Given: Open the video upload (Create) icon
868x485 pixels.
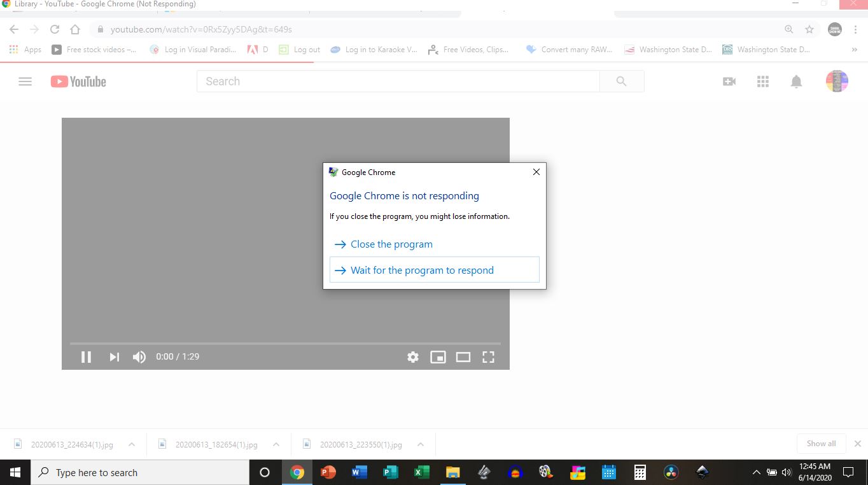Looking at the screenshot, I should coord(729,81).
